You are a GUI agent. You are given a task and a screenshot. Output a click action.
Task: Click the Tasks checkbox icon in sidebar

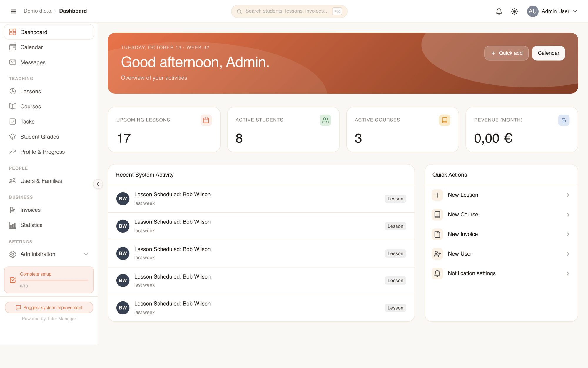tap(13, 122)
